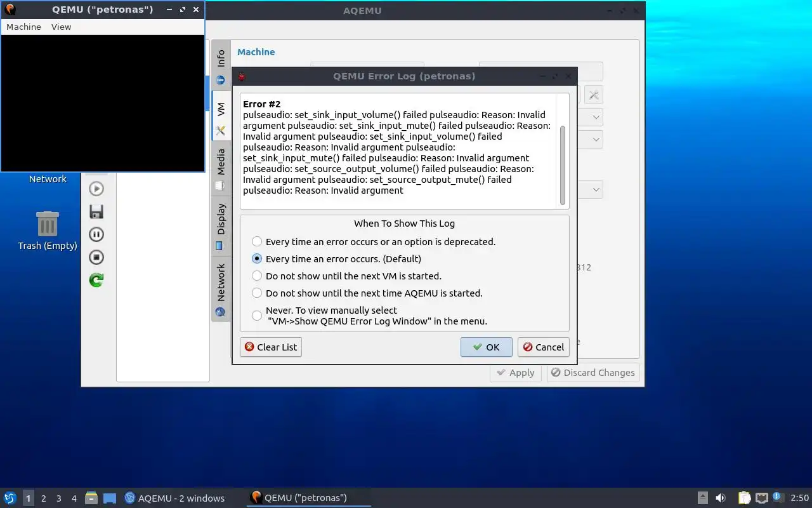Open Machine menu in QEMU window
The height and width of the screenshot is (508, 812).
tap(23, 27)
